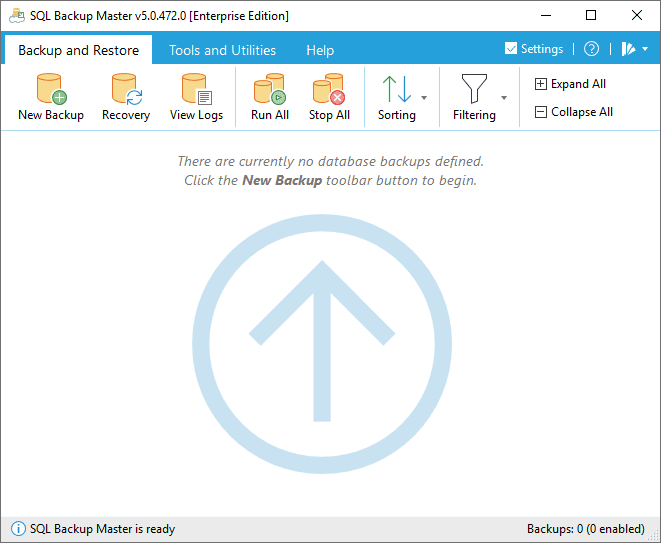This screenshot has width=661, height=543.
Task: Switch to Backup and Restore tab
Action: pyautogui.click(x=78, y=50)
